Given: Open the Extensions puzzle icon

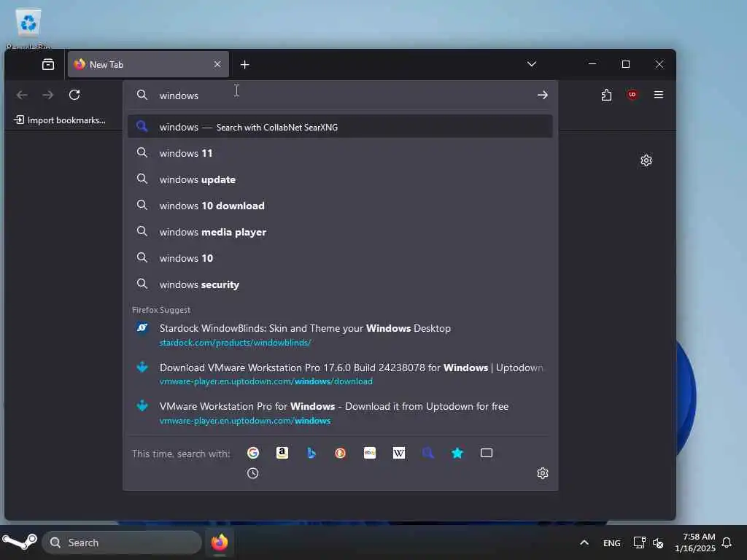Looking at the screenshot, I should coord(606,95).
